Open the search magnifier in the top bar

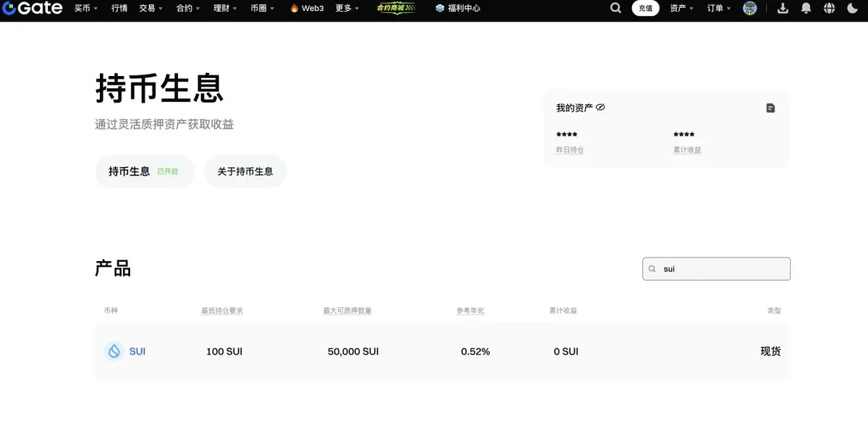(616, 8)
